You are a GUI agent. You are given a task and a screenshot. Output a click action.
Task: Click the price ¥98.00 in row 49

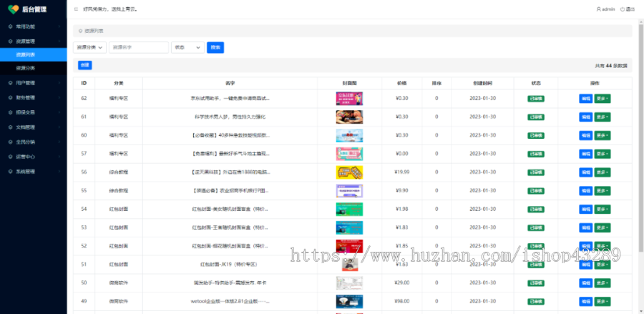(x=401, y=301)
